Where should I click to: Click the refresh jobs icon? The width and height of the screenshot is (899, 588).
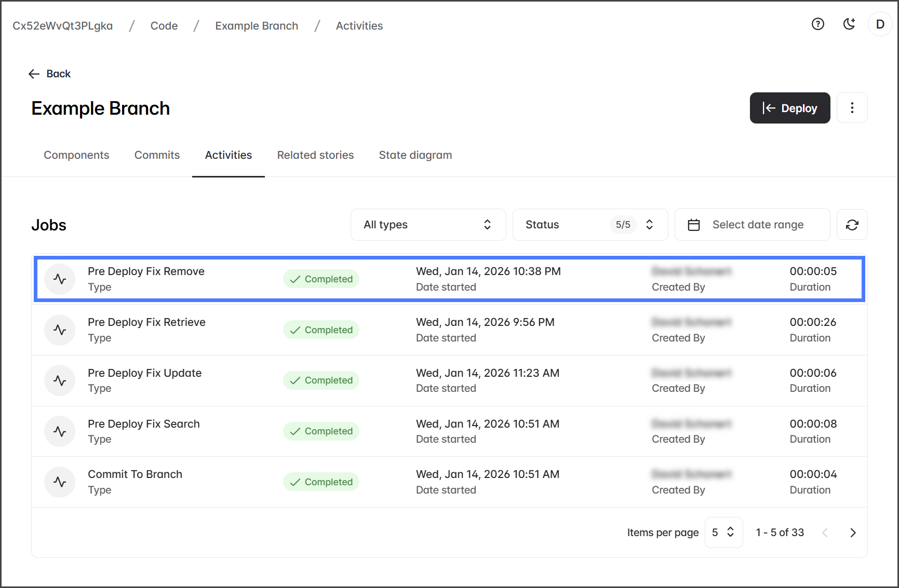(852, 225)
